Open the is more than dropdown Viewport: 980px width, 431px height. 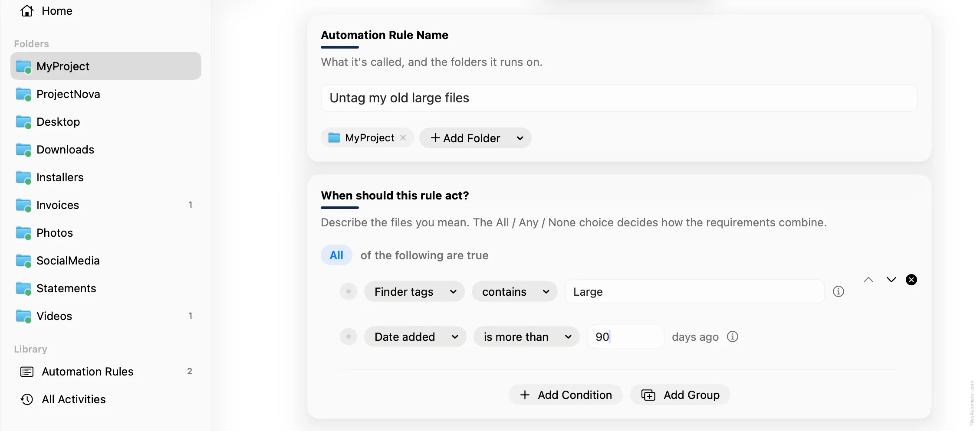coord(526,337)
